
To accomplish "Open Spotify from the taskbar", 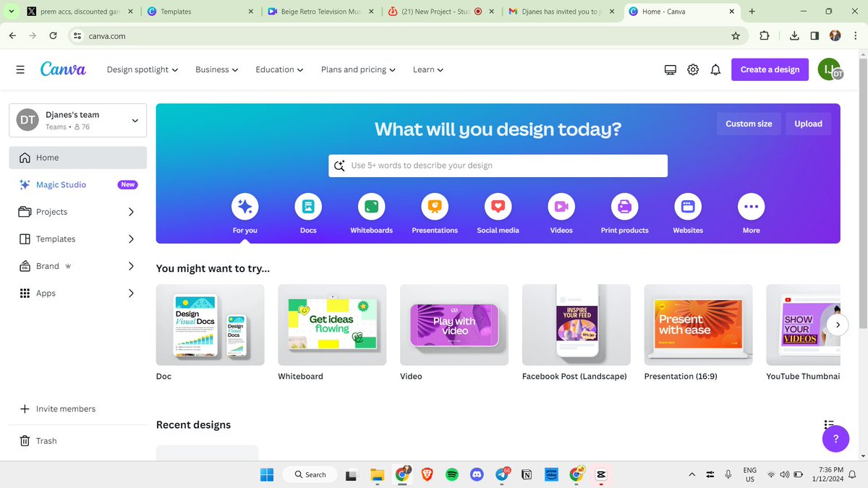I will click(x=452, y=474).
